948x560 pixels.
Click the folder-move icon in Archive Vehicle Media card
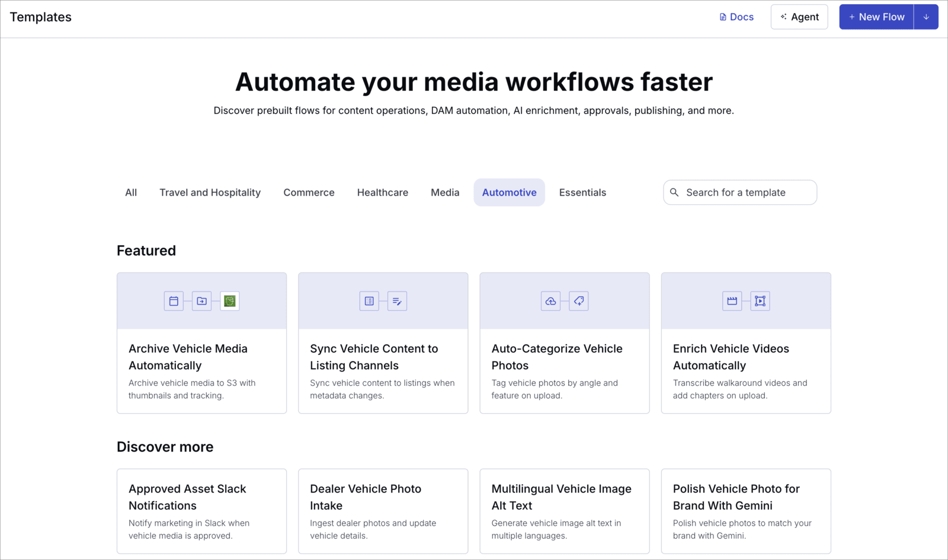201,301
